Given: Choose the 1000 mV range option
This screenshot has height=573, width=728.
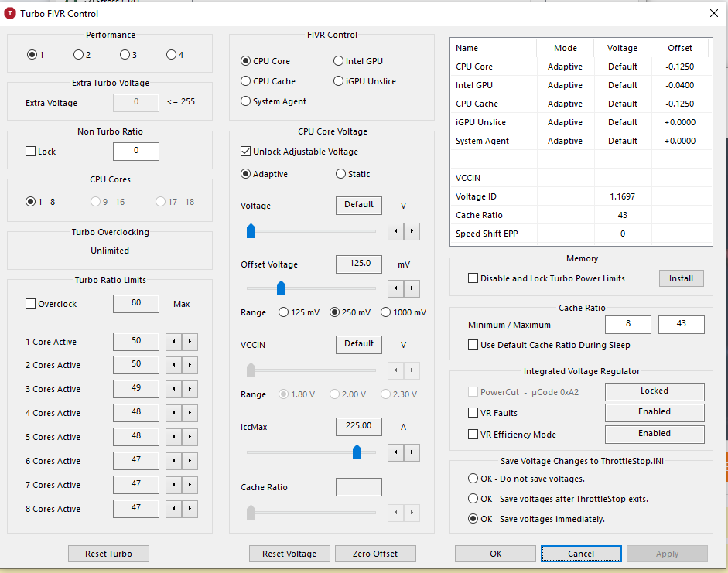Looking at the screenshot, I should point(385,312).
